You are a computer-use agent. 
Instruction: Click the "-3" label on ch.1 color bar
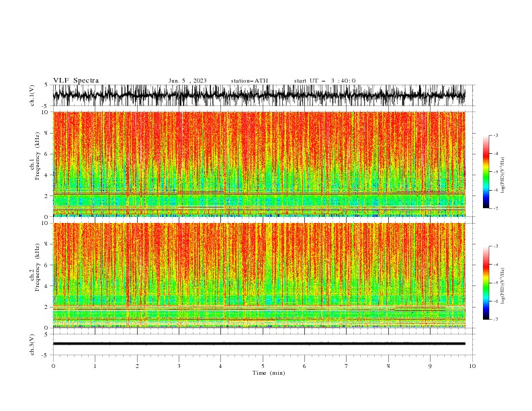(x=495, y=135)
